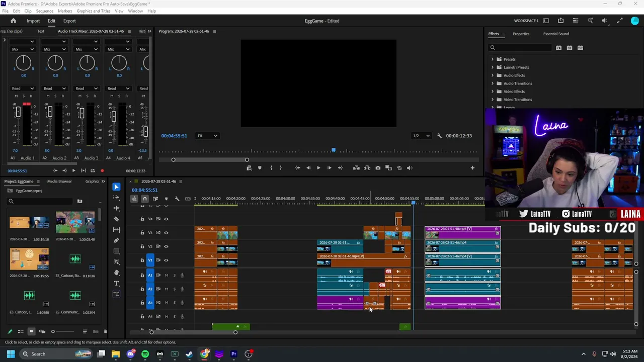Open the Program monitor button editor plus
The height and width of the screenshot is (362, 644).
(472, 168)
